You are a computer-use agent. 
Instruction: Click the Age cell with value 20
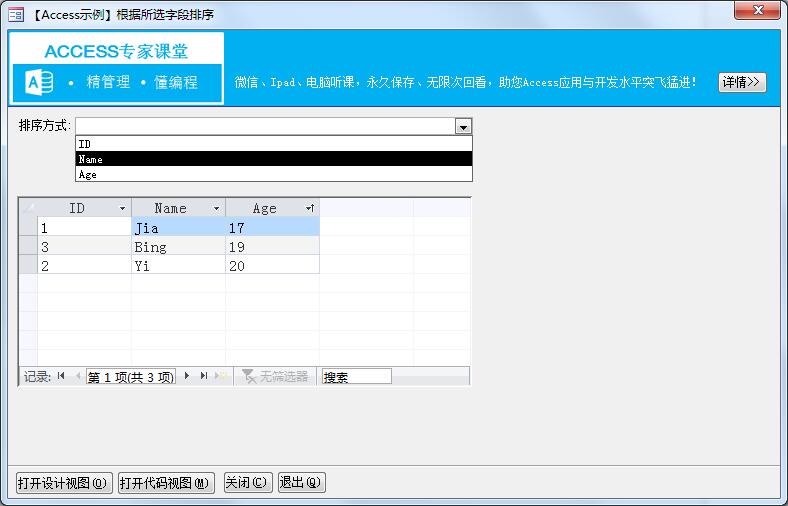(x=272, y=265)
